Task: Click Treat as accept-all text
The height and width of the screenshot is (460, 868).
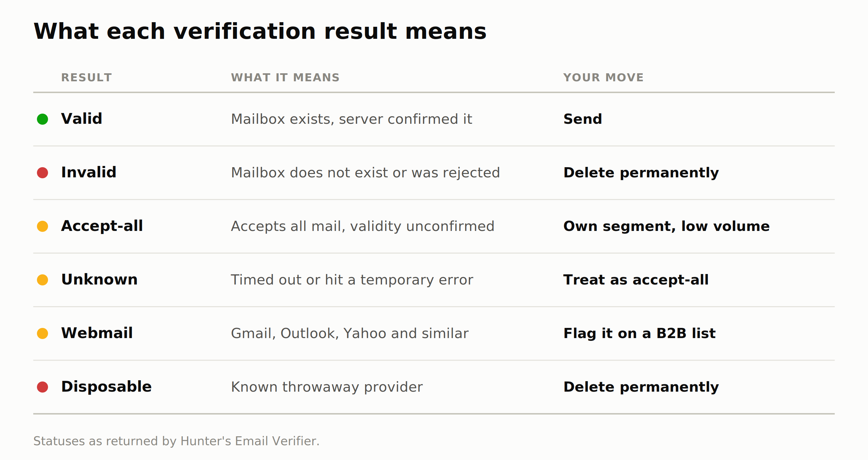Action: [636, 280]
